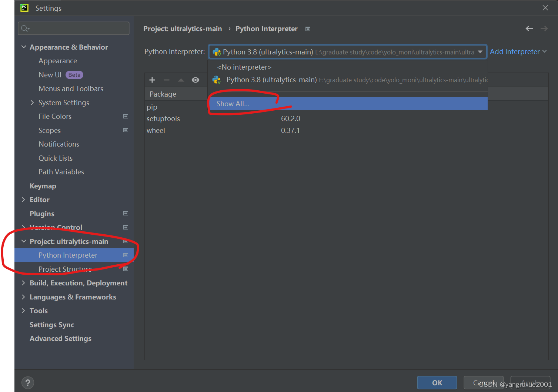Click the search magnifier icon in settings

[x=25, y=29]
